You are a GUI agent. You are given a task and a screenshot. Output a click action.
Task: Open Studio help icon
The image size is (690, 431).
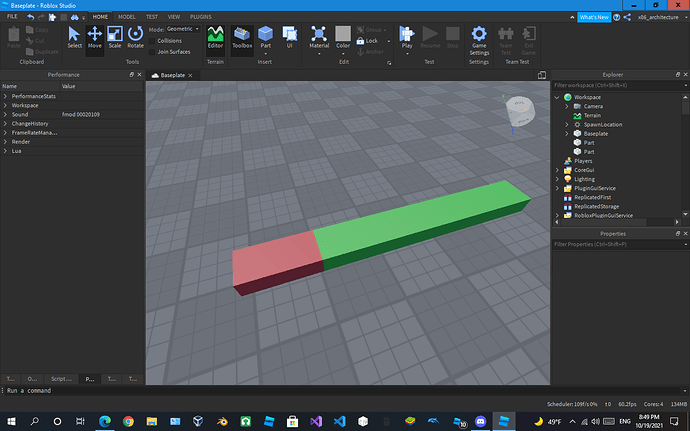pos(617,17)
